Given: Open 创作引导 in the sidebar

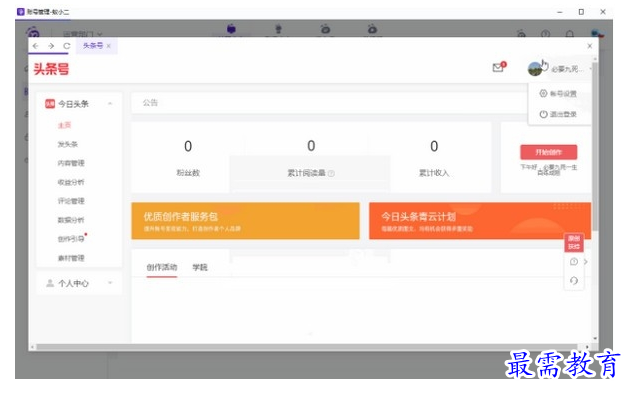Looking at the screenshot, I should pyautogui.click(x=71, y=239).
